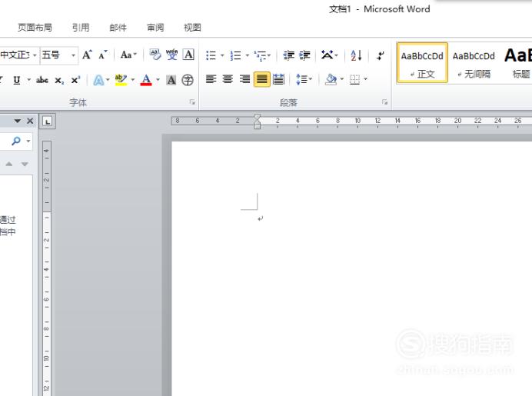Click the Grow Font button
The image size is (532, 396).
[x=87, y=55]
